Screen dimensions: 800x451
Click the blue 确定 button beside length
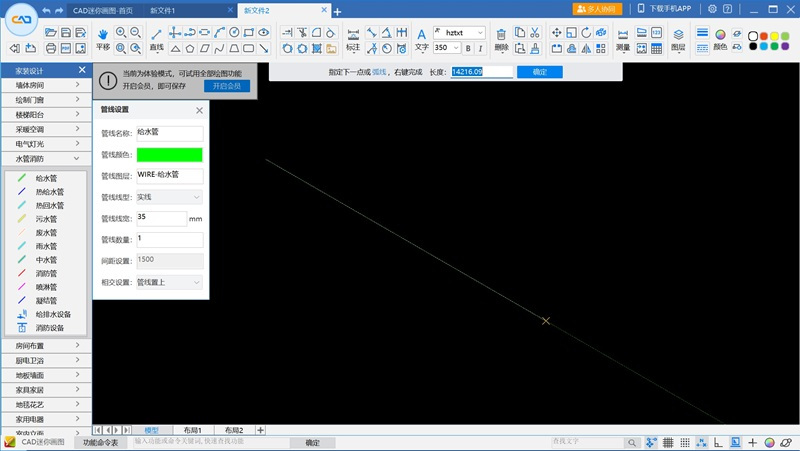pyautogui.click(x=539, y=72)
